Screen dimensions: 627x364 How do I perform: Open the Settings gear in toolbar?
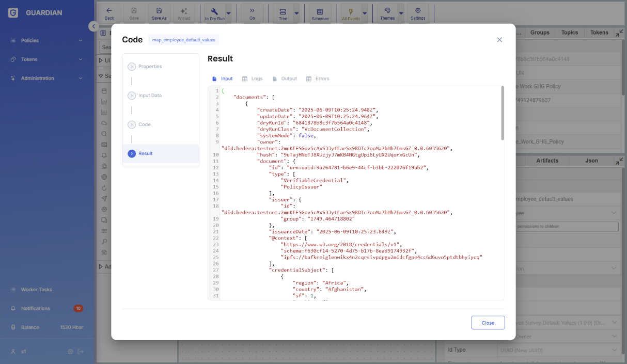point(418,13)
